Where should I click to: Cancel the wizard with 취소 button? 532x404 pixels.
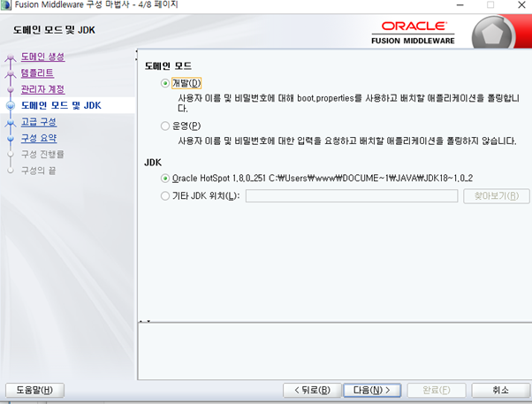coord(500,390)
